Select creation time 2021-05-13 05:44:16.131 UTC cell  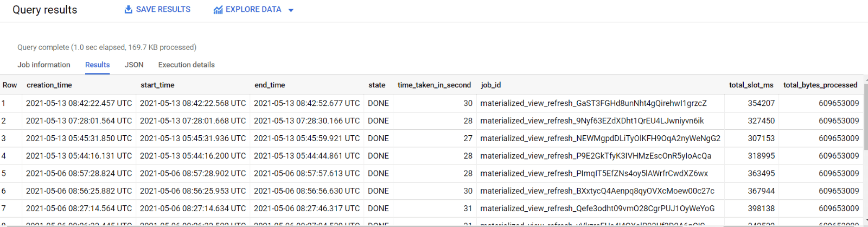coord(79,156)
